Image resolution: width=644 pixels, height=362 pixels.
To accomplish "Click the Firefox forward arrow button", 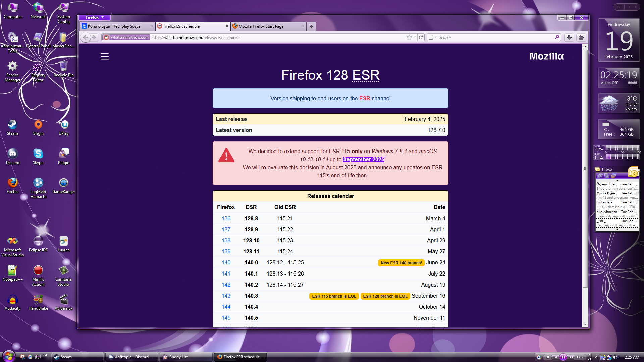I will pyautogui.click(x=94, y=37).
